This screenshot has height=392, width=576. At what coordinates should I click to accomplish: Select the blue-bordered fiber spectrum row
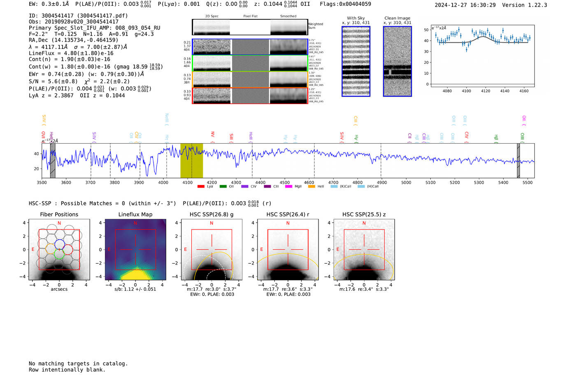[x=250, y=47]
